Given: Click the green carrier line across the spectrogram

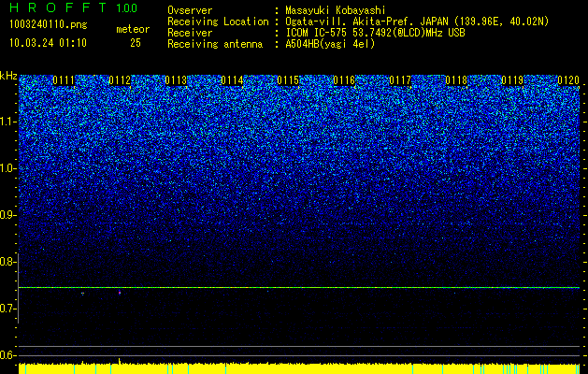Looking at the screenshot, I should tap(299, 287).
